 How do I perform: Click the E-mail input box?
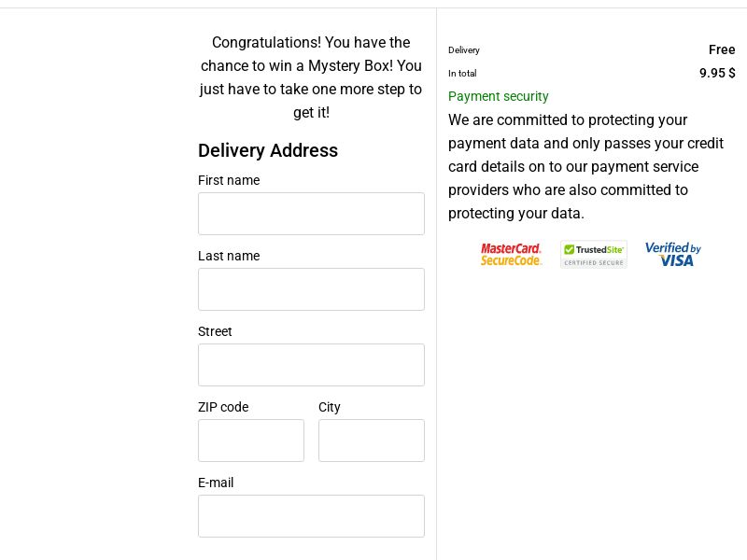(x=311, y=516)
